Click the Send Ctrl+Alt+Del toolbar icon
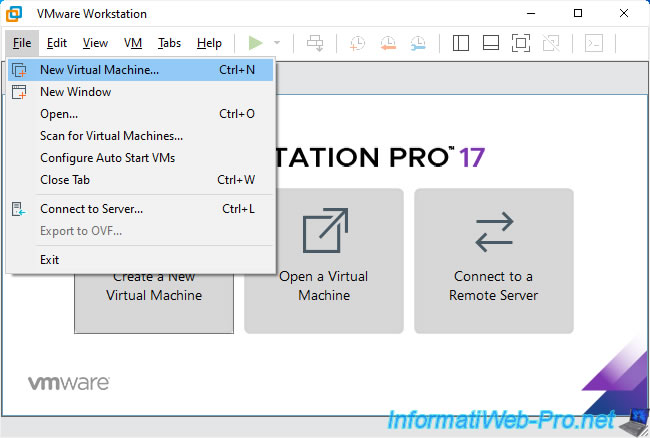The width and height of the screenshot is (650, 438). click(315, 43)
